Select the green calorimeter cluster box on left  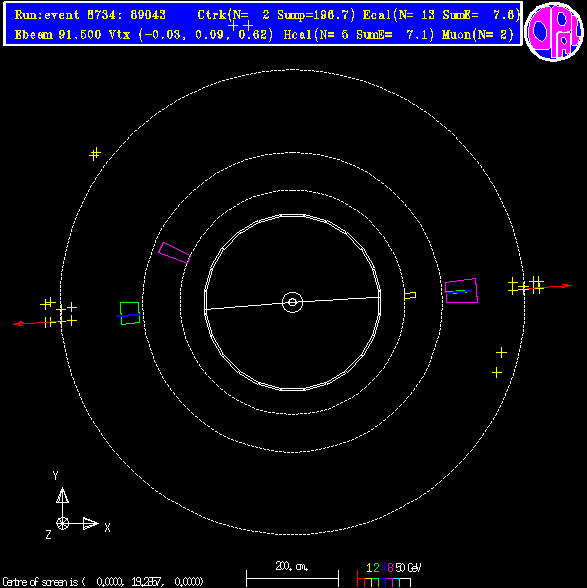pyautogui.click(x=130, y=313)
